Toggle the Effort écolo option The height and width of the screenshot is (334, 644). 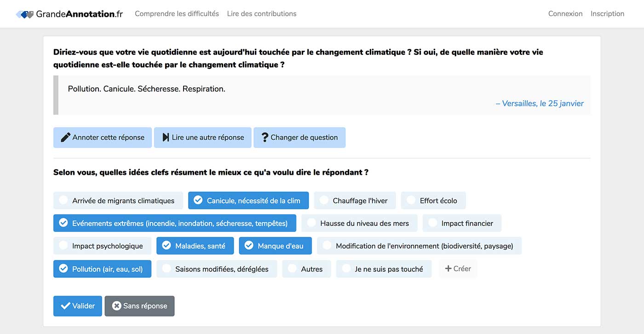point(433,201)
